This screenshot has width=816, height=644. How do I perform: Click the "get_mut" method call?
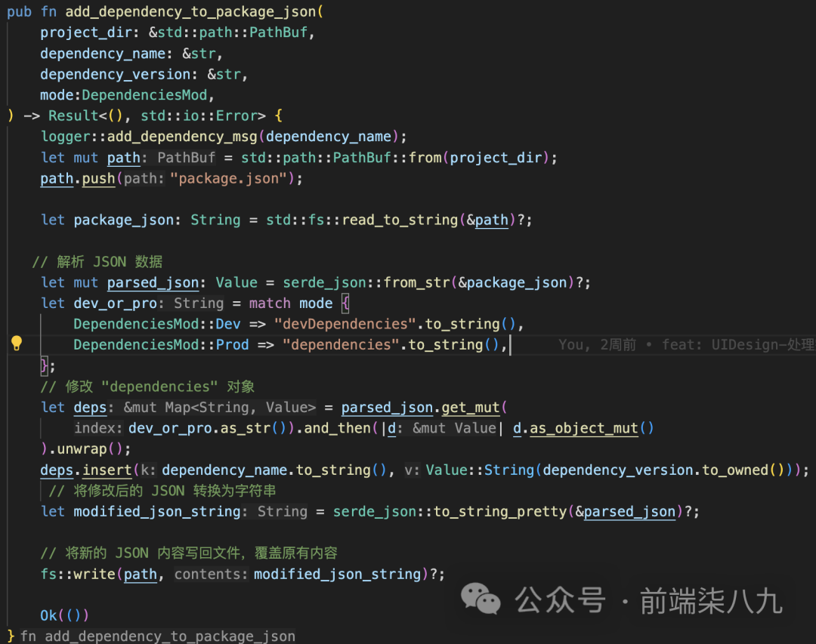tap(471, 407)
